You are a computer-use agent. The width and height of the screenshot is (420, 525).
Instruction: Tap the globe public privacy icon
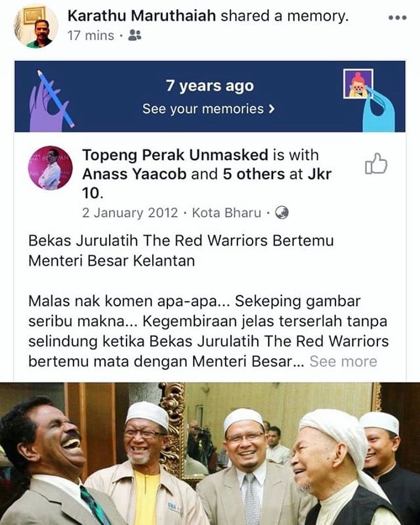[282, 213]
